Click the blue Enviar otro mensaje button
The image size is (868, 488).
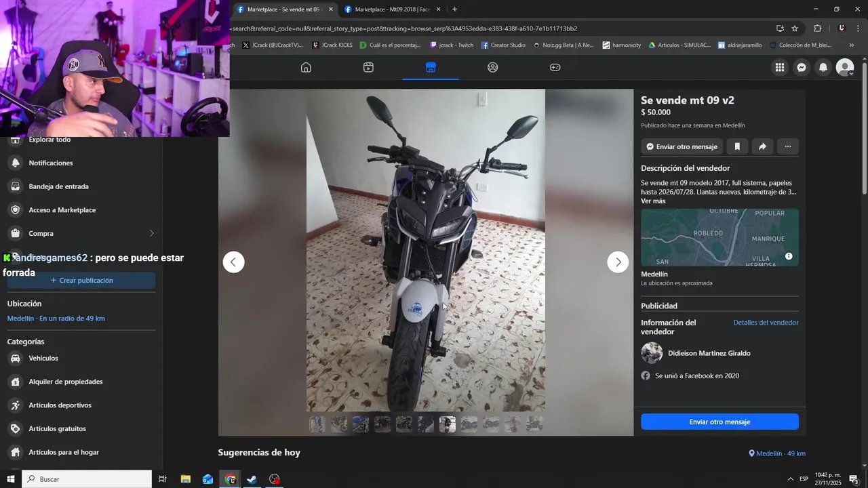coord(719,422)
